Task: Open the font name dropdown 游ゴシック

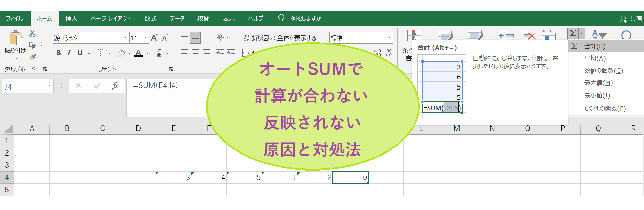Action: [125, 38]
